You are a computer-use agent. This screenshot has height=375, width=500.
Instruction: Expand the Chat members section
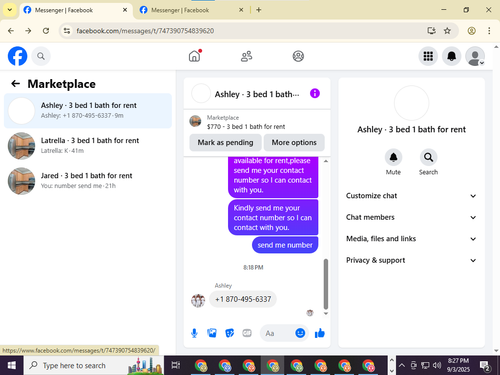point(411,217)
